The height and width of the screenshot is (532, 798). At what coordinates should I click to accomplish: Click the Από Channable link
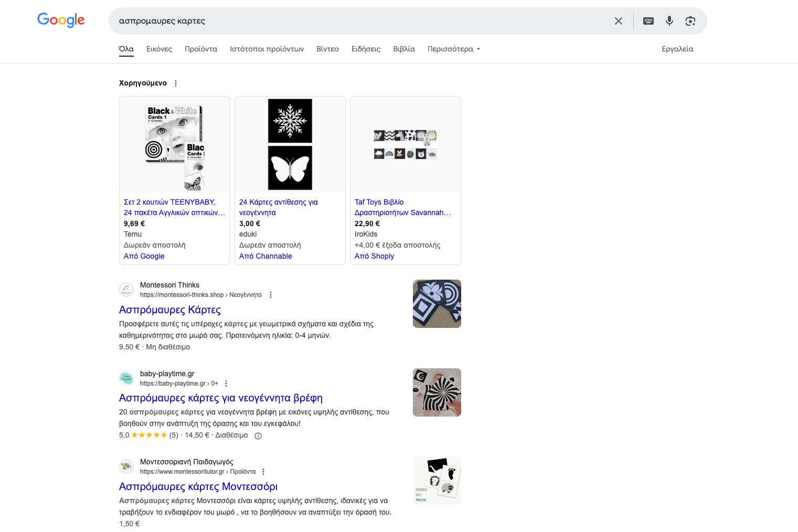[265, 256]
